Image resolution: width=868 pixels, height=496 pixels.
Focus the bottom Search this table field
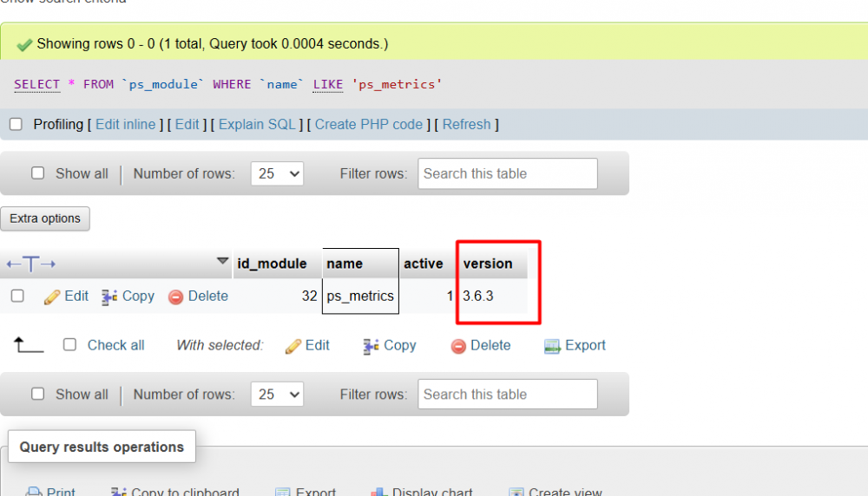click(x=508, y=395)
